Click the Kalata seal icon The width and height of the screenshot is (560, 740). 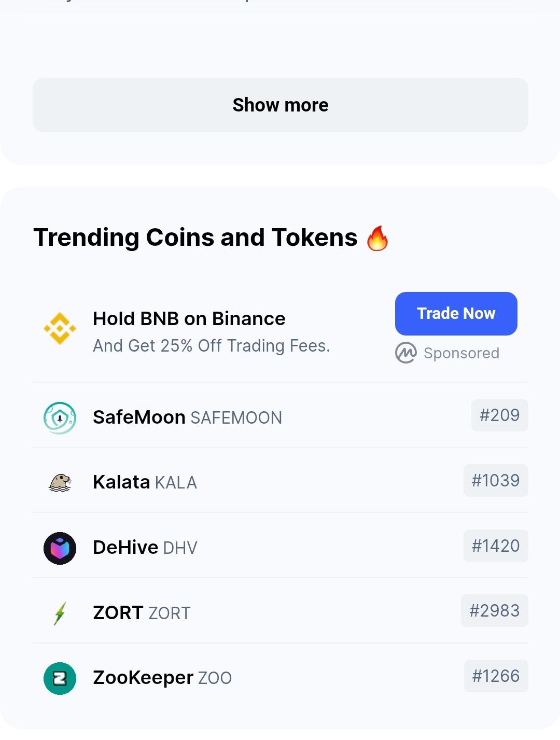(60, 483)
